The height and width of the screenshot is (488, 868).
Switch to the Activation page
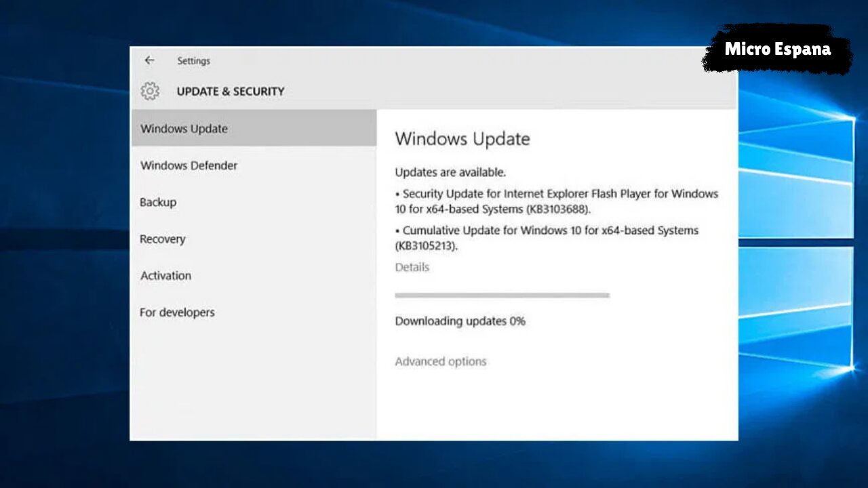(x=165, y=275)
